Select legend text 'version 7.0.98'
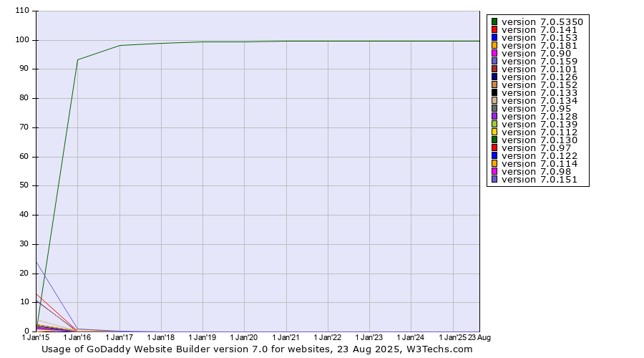 click(537, 171)
